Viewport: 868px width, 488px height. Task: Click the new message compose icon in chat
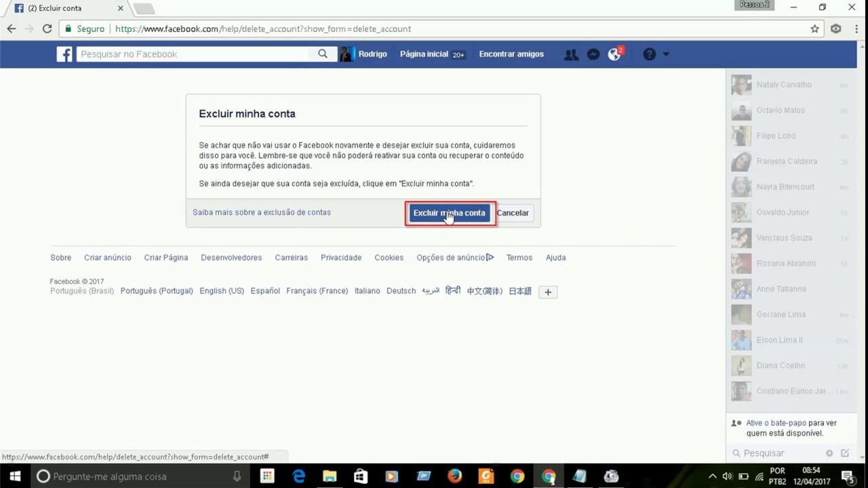coord(845,453)
